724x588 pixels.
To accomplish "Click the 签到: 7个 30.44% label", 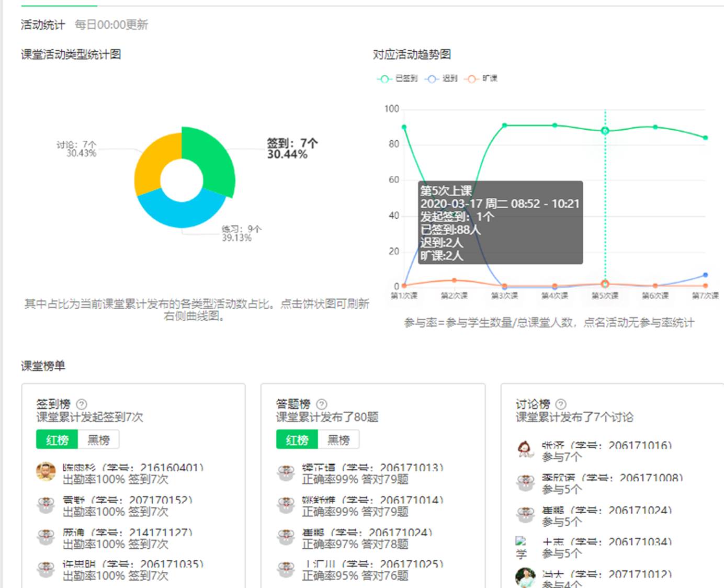I will tap(292, 149).
